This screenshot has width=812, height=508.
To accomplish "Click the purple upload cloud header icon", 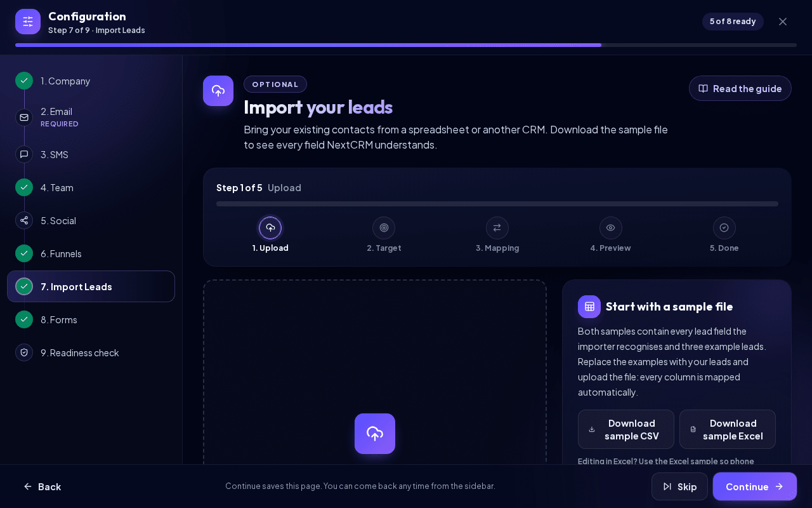I will pyautogui.click(x=218, y=91).
